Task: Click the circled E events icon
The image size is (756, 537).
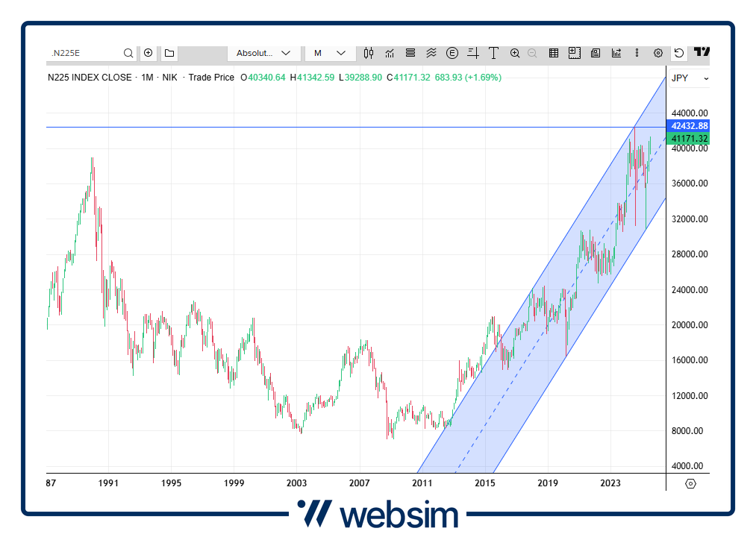Action: pyautogui.click(x=452, y=53)
